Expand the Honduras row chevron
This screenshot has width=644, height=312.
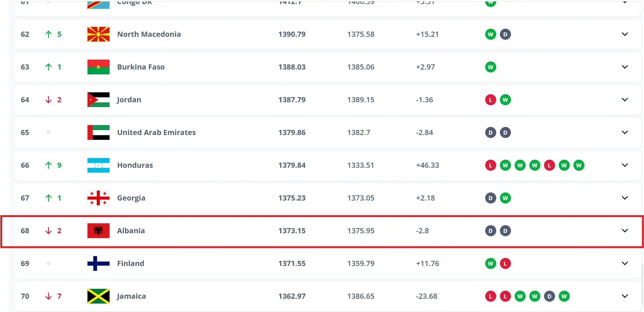tap(625, 165)
